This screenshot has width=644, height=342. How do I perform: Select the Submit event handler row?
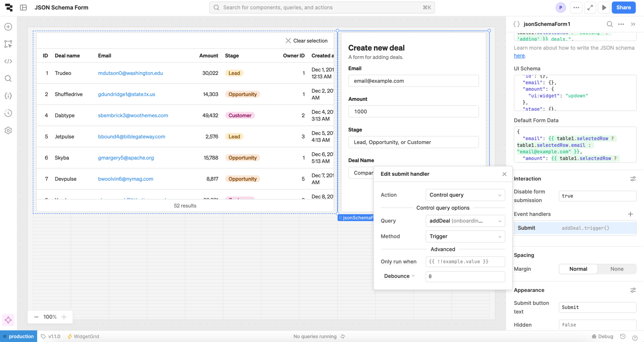tap(575, 228)
